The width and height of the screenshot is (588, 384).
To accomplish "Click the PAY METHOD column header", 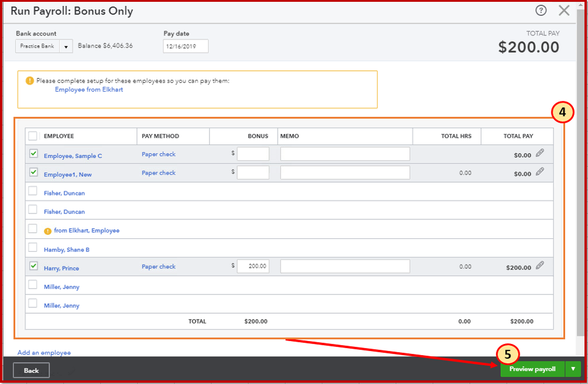I will point(160,136).
